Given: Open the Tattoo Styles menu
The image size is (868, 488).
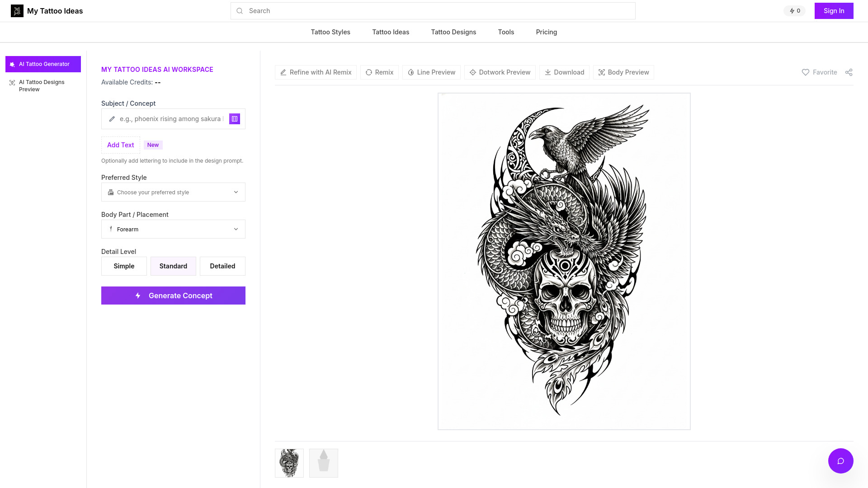Looking at the screenshot, I should pyautogui.click(x=330, y=32).
